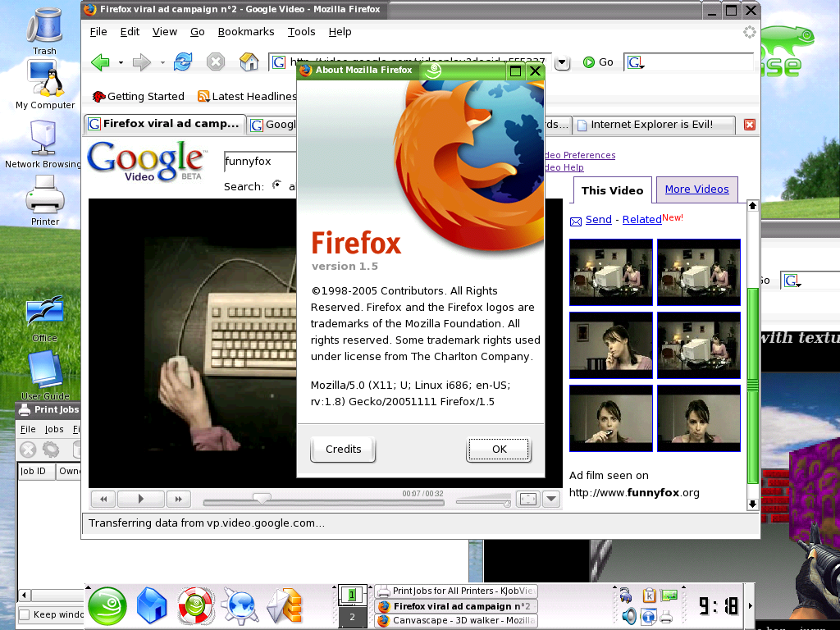Expand the Back button history dropdown arrow
Screen dimensions: 840x630
pos(121,62)
